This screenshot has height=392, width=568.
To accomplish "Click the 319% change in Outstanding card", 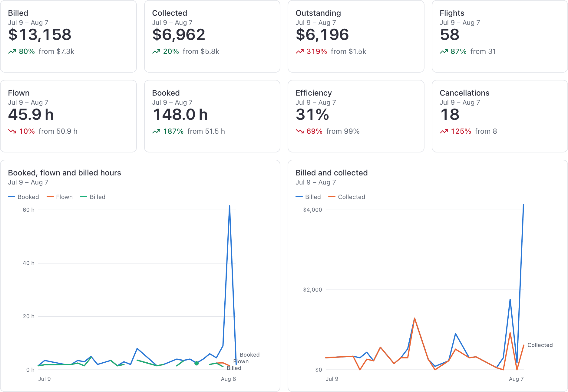I will 317,51.
